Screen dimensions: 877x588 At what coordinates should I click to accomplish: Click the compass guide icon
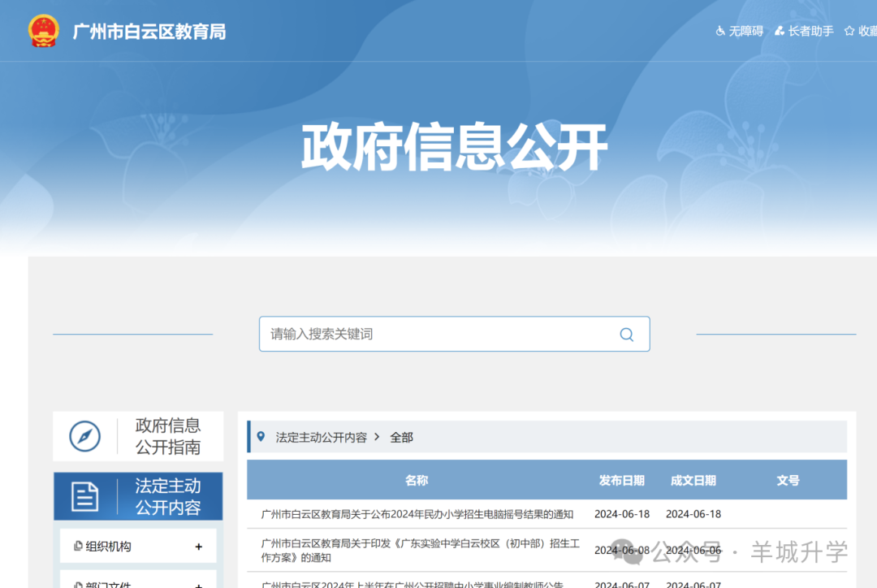click(85, 436)
